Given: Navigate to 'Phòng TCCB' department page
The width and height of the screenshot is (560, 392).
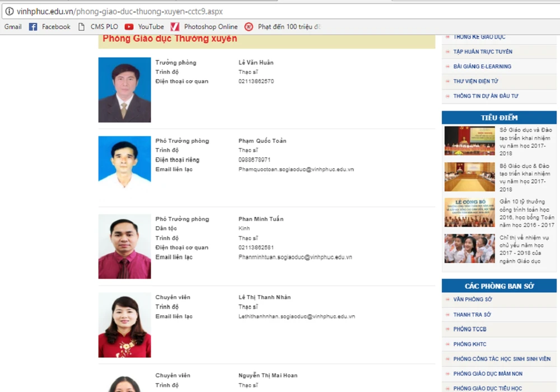Looking at the screenshot, I should click(470, 329).
